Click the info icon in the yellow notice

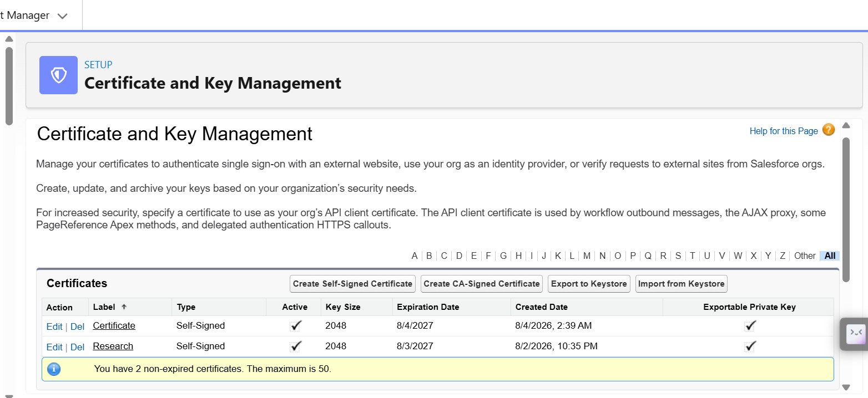tap(54, 369)
